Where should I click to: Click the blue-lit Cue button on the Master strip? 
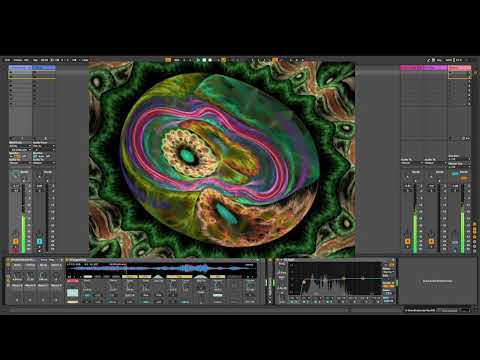455,174
